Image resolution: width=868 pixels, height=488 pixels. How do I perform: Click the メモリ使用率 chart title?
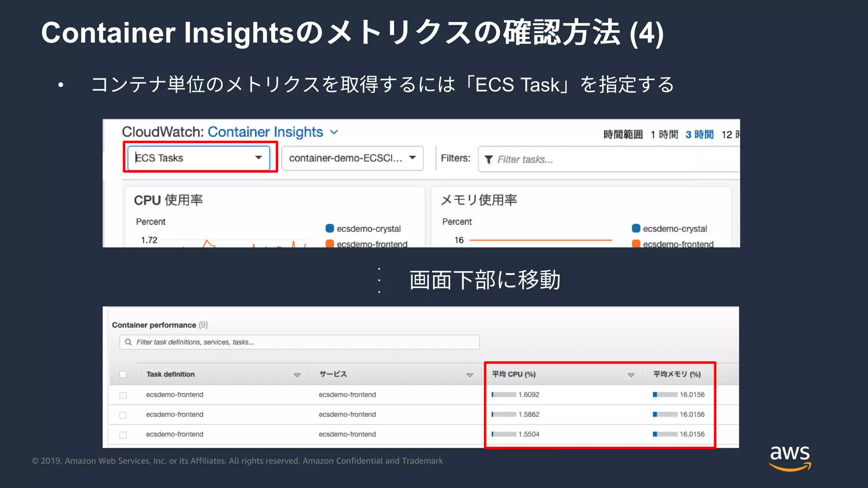(x=479, y=200)
